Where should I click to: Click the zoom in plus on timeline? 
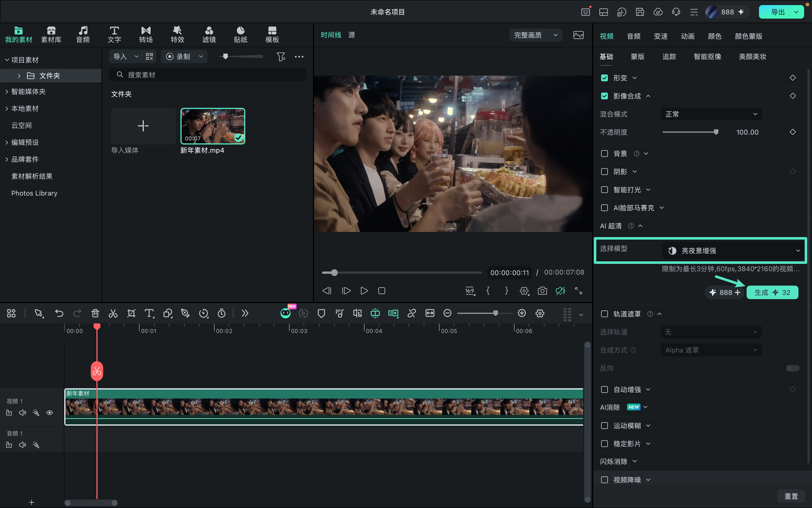coord(522,313)
